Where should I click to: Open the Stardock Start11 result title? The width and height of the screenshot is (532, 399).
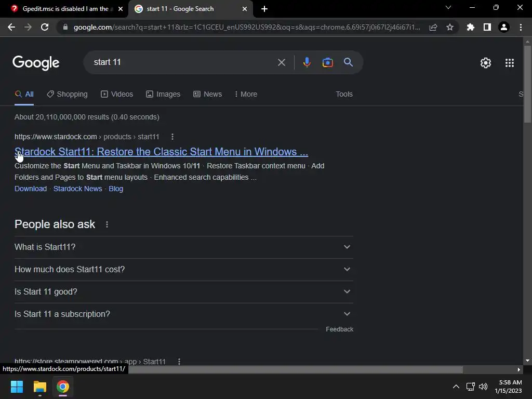161,152
